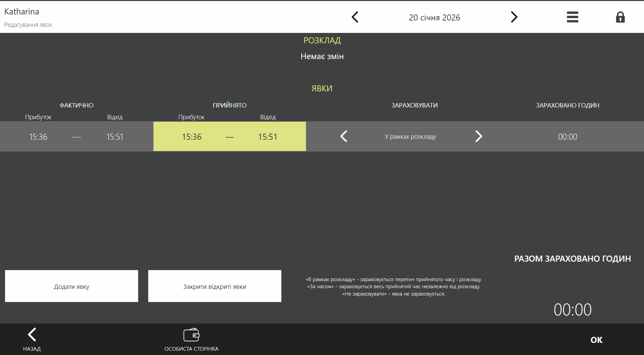Viewport: 644px width, 355px height.
Task: Switch to next ЗАРАХОВУВАТИ option
Action: (479, 136)
